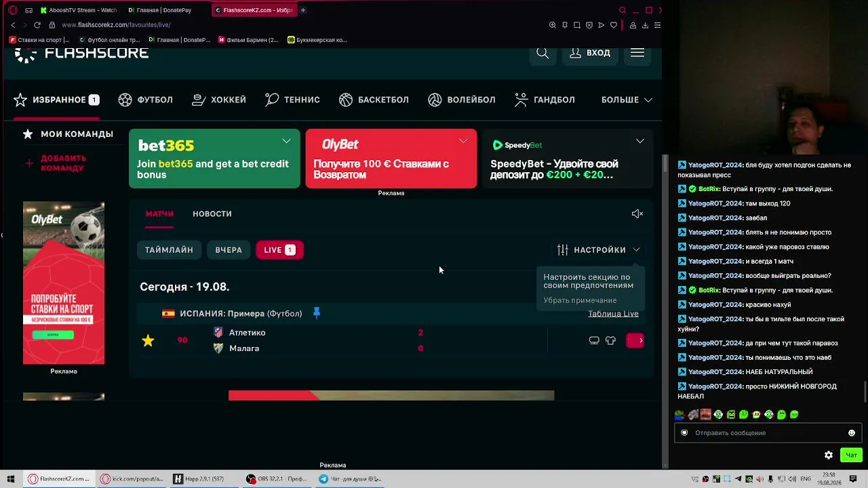Go to the ВОЛЕЙБОЛ section
868x488 pixels.
pos(462,100)
